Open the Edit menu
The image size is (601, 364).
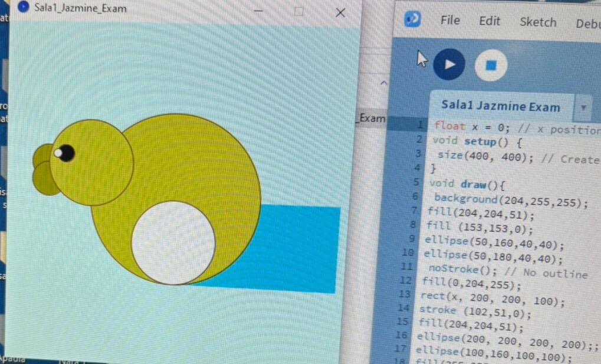(490, 21)
